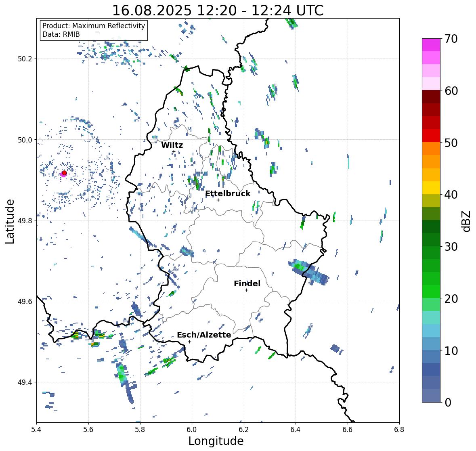
Task: Click the red dot radar location marker
Action: [64, 173]
